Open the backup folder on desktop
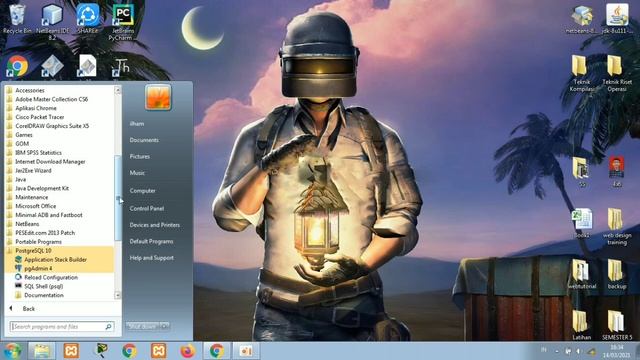This screenshot has width=640, height=360. tap(616, 274)
